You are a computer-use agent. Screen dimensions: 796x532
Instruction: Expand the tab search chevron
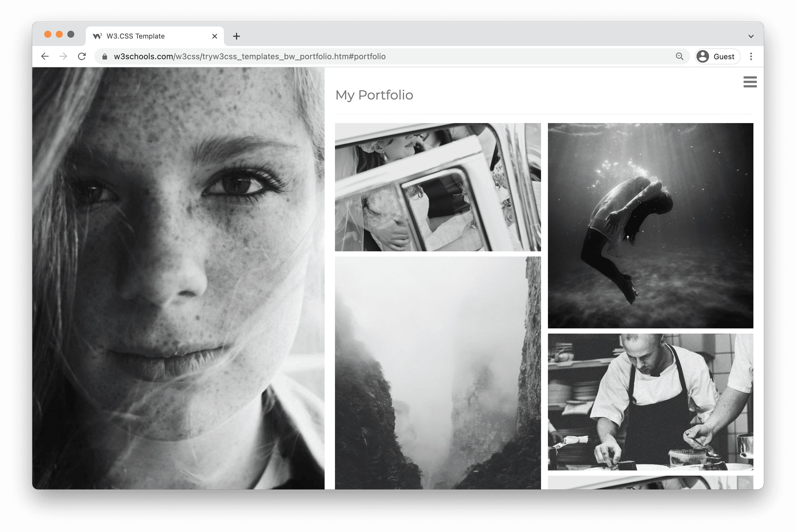pyautogui.click(x=751, y=36)
